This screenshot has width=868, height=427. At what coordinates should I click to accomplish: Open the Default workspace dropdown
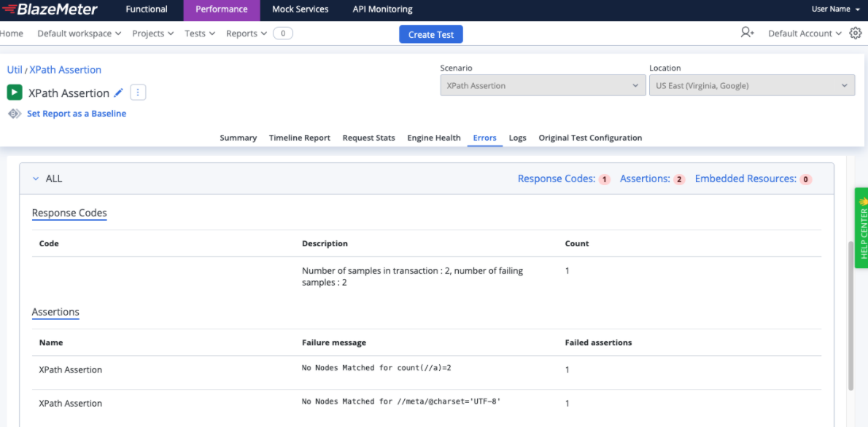point(78,33)
